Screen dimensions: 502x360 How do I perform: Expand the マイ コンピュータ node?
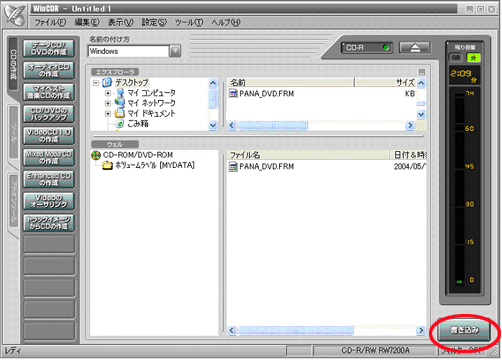108,93
